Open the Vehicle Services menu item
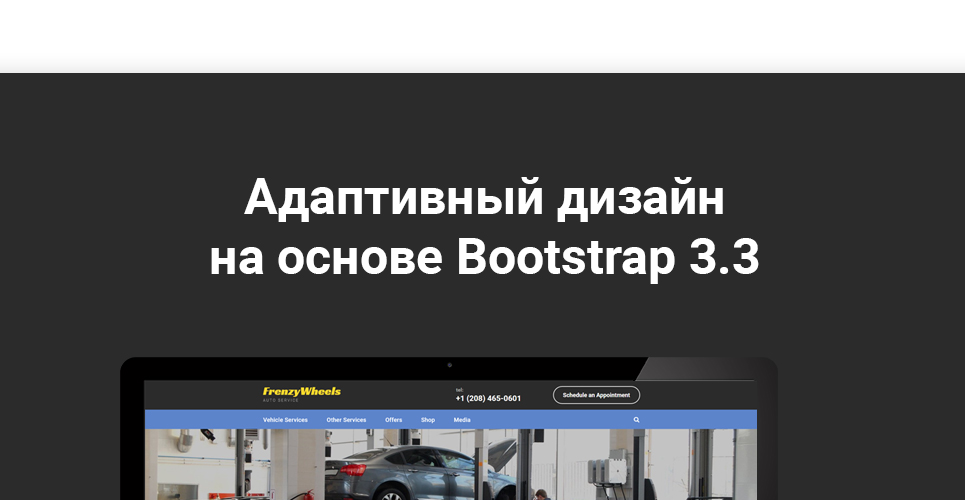This screenshot has height=500, width=965. coord(285,420)
